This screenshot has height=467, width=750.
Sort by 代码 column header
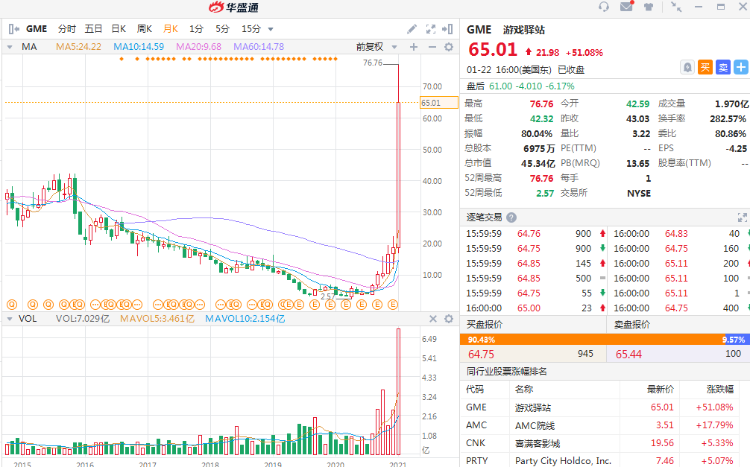coord(475,389)
